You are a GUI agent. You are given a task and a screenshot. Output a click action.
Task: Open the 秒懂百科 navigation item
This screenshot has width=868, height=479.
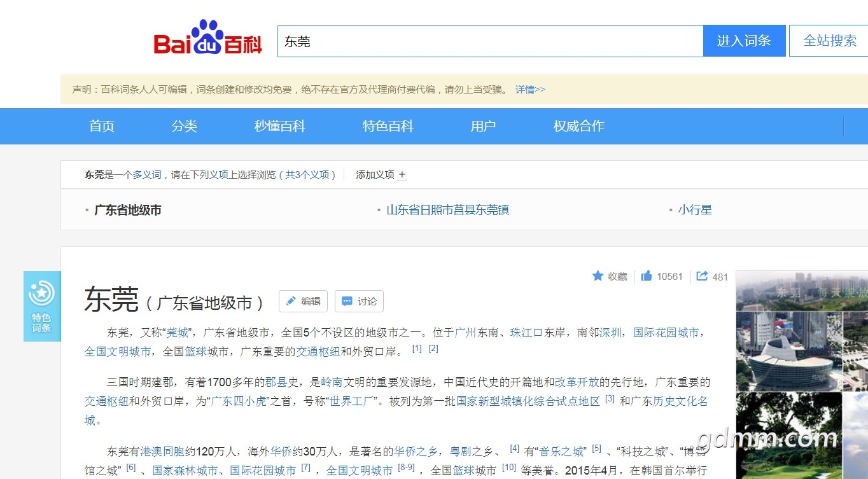click(280, 126)
